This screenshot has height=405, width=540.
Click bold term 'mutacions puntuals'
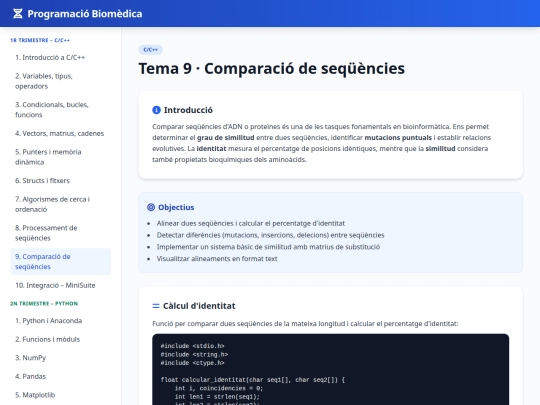coord(398,137)
